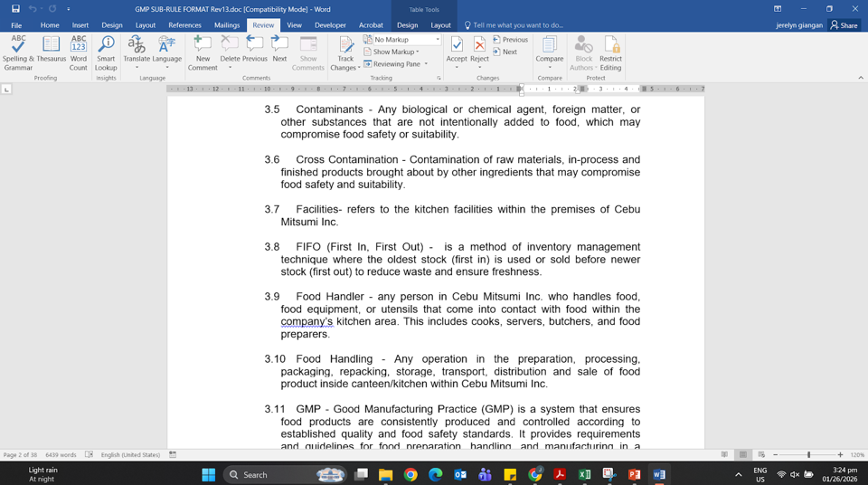This screenshot has width=868, height=485.
Task: Open the Acrobat tab
Action: (371, 25)
